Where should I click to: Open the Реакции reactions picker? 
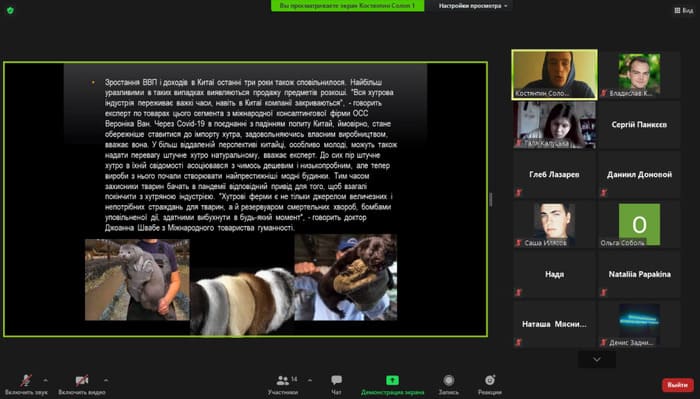490,385
